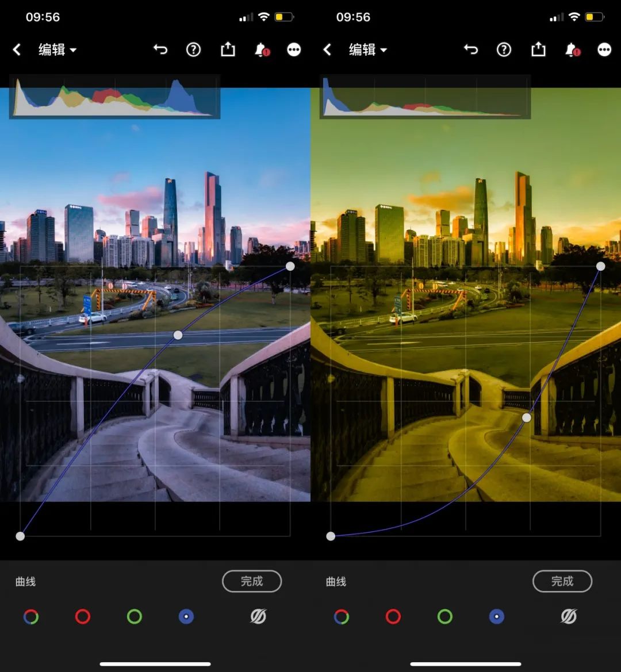
Task: Select top-right curve endpoint on right screen
Action: pyautogui.click(x=600, y=266)
